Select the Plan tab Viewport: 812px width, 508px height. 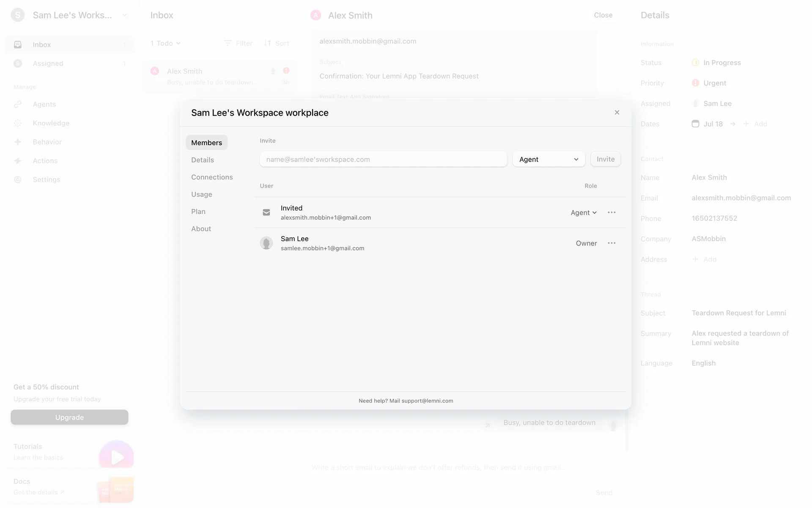pos(198,212)
